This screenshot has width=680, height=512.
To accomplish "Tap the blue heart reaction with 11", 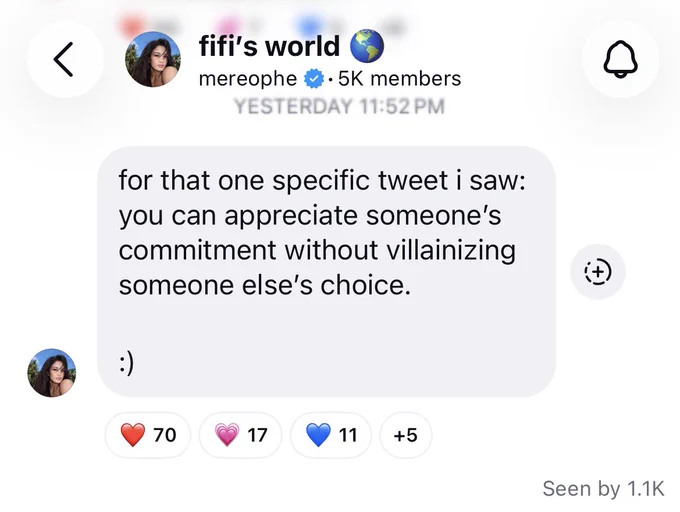I will 331,435.
